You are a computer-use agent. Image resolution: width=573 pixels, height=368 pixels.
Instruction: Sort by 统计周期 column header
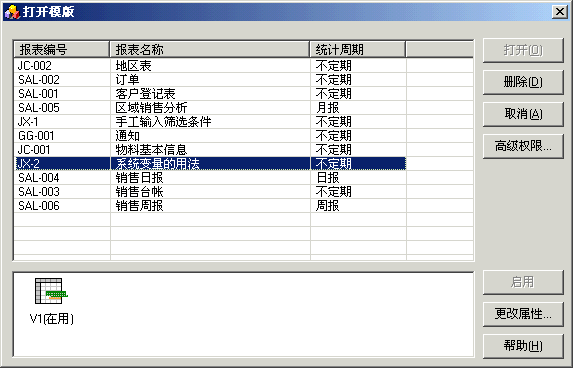pos(358,49)
